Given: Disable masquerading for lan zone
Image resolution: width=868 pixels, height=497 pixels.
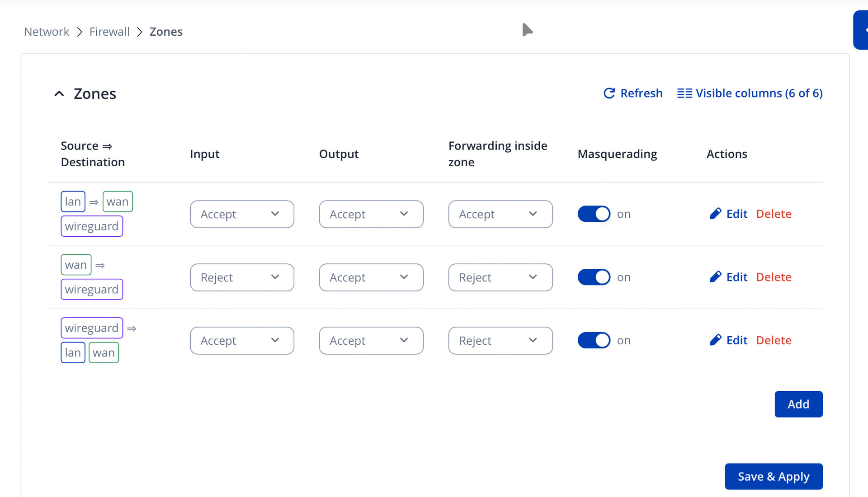Looking at the screenshot, I should [594, 214].
